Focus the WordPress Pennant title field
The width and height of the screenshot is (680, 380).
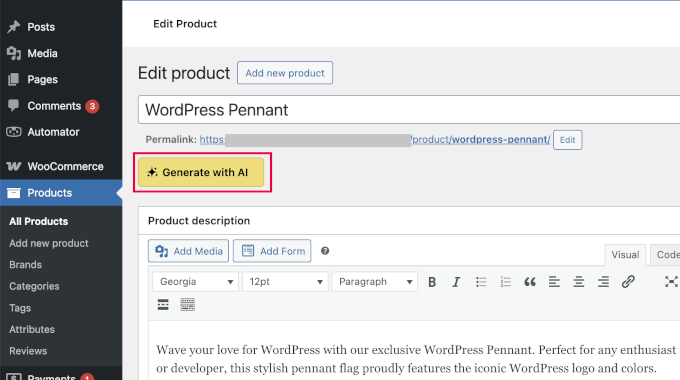pos(409,110)
